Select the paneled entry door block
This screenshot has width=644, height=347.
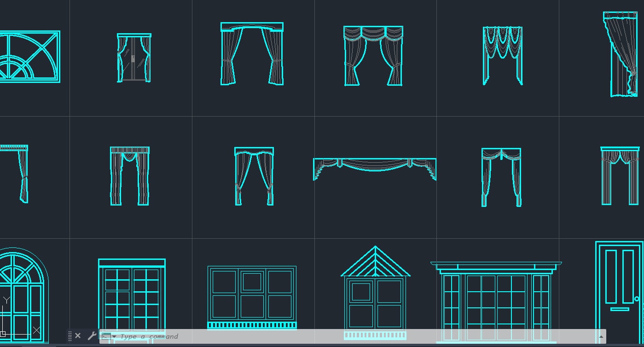[619, 286]
